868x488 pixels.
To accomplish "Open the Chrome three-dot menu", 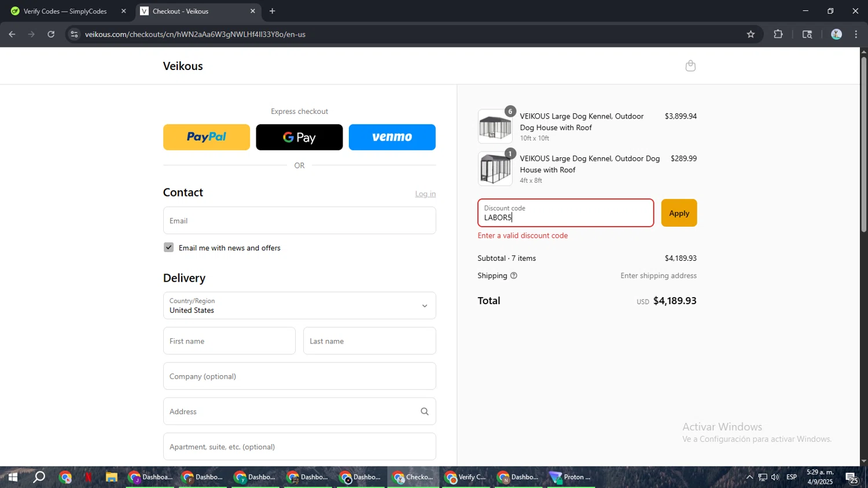I will [856, 34].
